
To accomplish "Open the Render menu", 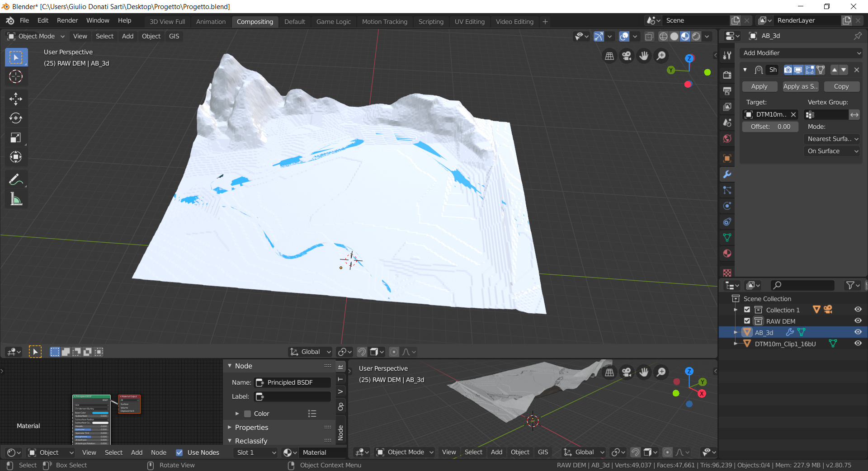I will tap(67, 20).
